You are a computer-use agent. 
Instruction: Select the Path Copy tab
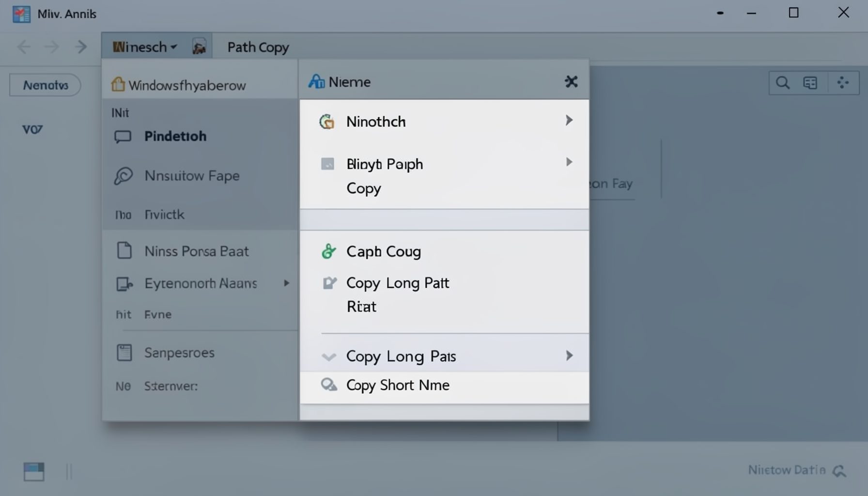[x=258, y=47]
